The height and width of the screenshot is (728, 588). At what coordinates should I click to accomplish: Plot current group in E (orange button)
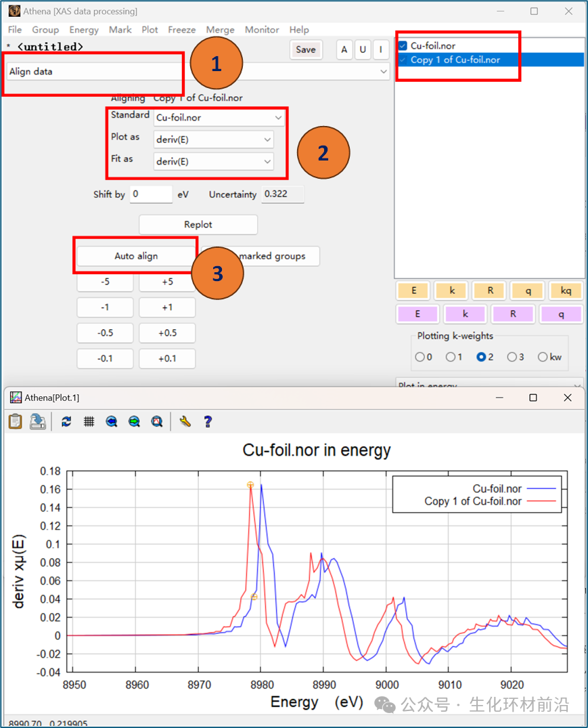[413, 291]
